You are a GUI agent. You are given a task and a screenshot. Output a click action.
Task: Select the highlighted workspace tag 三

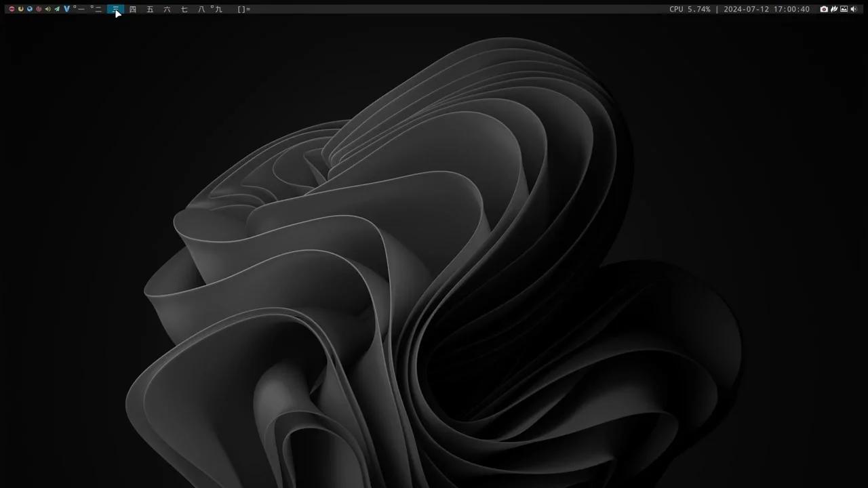[x=115, y=9]
